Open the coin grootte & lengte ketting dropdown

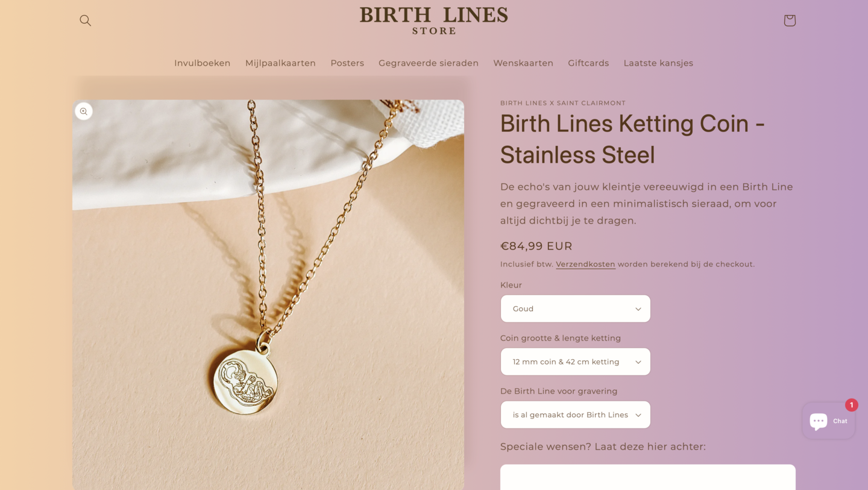click(x=575, y=361)
